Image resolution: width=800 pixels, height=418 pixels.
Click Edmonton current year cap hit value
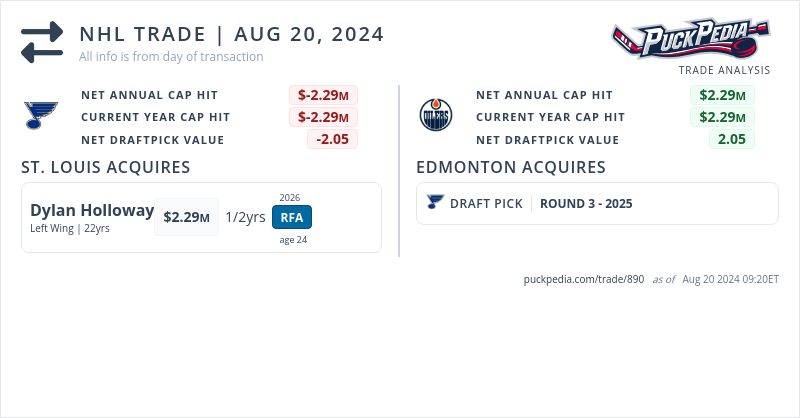[722, 117]
